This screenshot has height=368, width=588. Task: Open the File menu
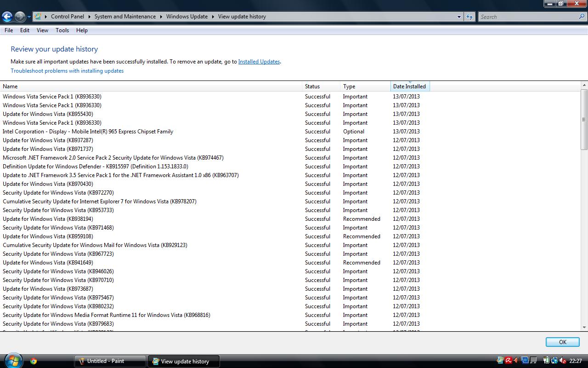tap(9, 30)
